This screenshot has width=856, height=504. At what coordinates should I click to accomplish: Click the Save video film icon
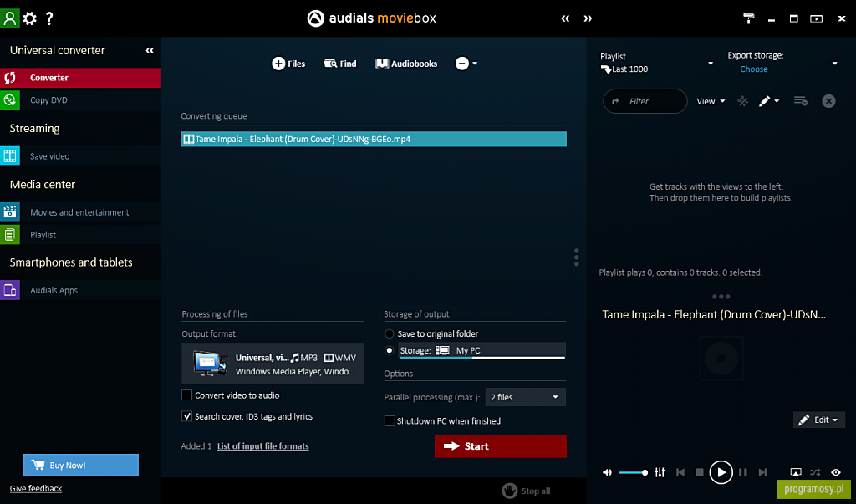(x=10, y=156)
